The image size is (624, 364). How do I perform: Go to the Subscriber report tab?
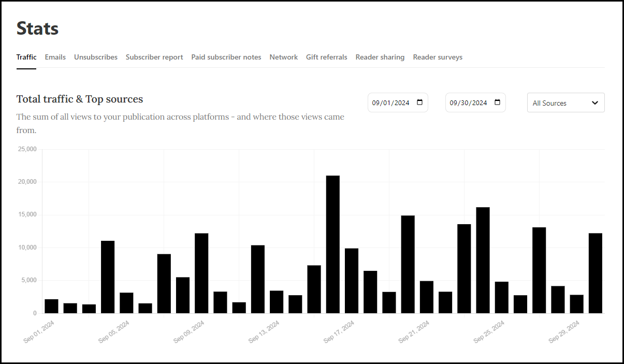point(154,57)
